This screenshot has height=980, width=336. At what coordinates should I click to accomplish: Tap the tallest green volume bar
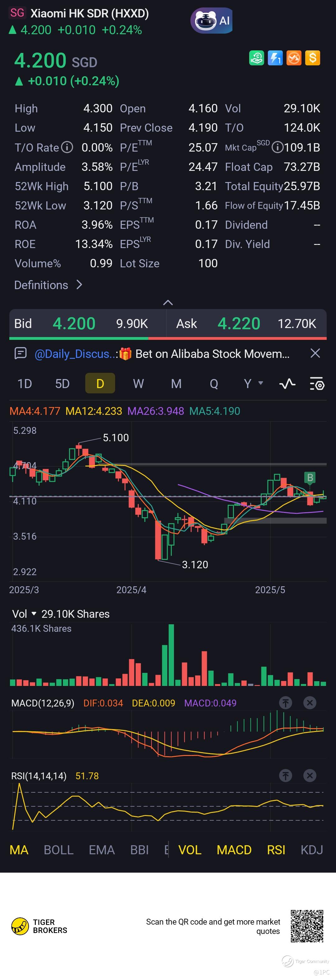171,655
